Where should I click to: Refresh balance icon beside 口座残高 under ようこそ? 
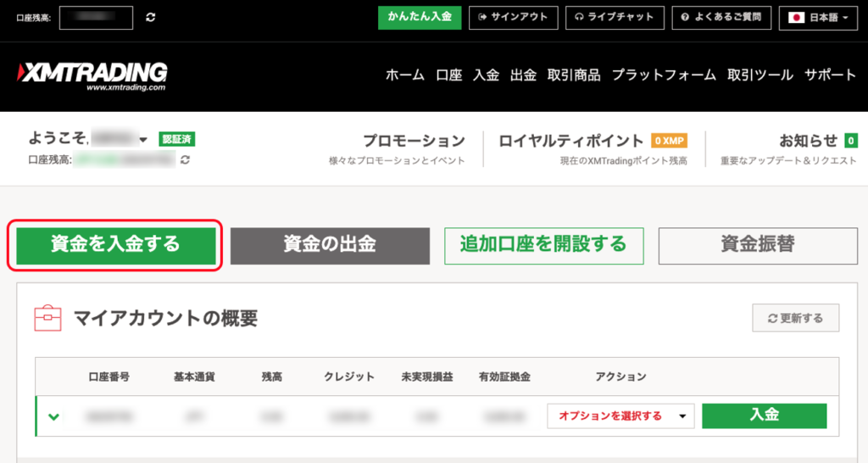[186, 159]
